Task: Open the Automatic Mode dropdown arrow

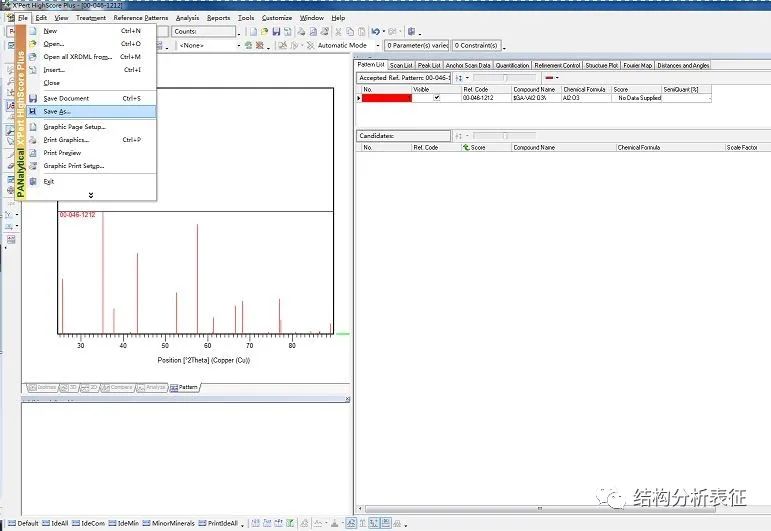Action: click(378, 45)
